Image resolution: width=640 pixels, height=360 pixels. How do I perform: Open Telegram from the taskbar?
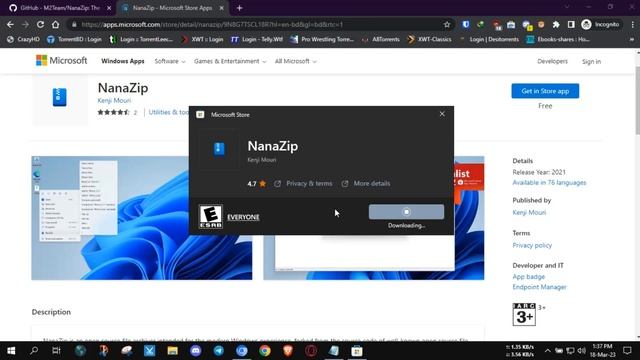click(x=219, y=351)
